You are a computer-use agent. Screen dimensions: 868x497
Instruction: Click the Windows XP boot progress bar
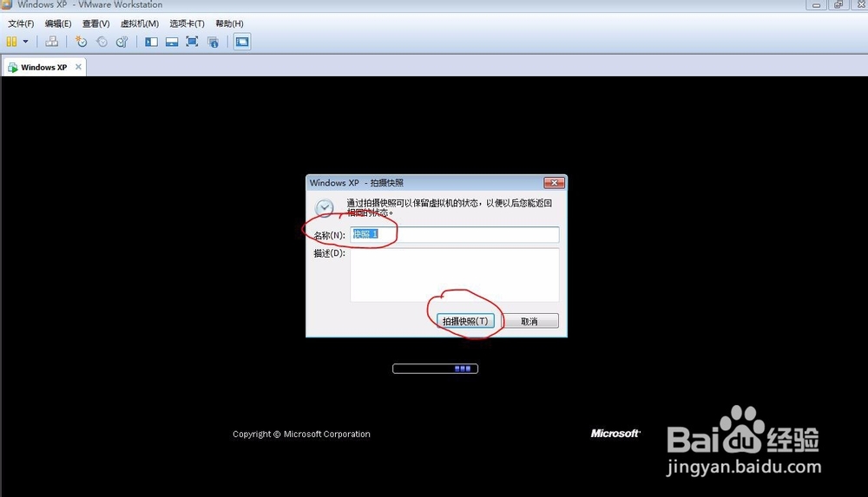tap(435, 369)
